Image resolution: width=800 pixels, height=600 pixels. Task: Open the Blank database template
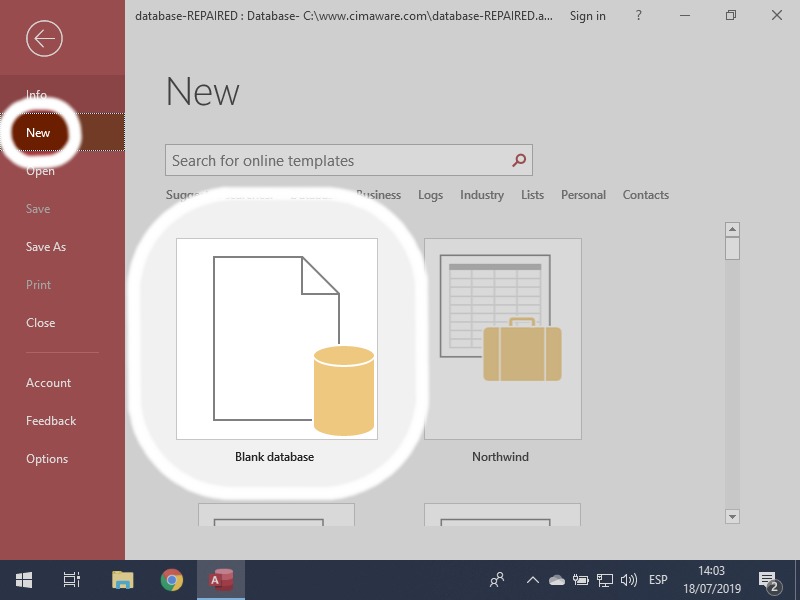277,339
